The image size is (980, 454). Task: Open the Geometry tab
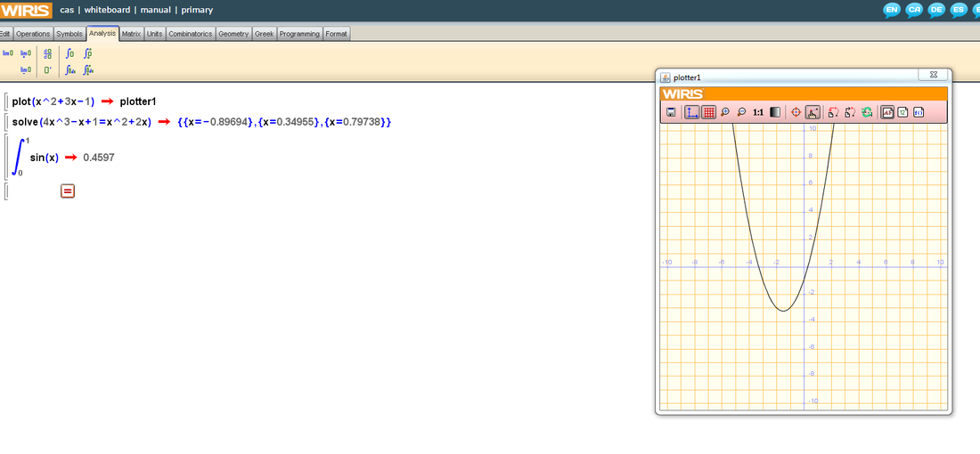tap(233, 34)
